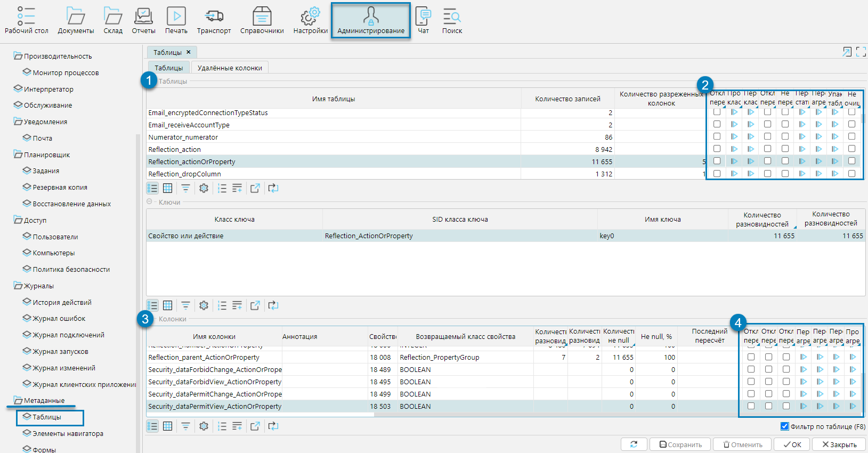This screenshot has height=453, width=868.
Task: Click the ОК button
Action: [x=792, y=444]
